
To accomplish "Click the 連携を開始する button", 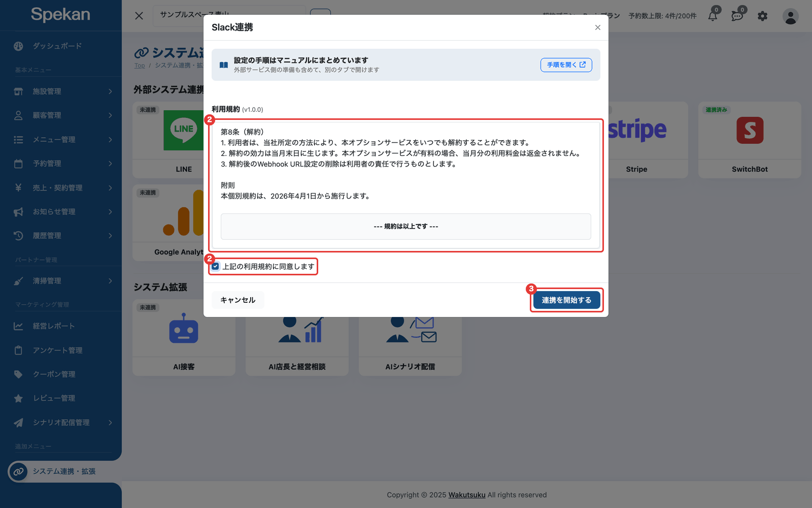I will pos(566,300).
